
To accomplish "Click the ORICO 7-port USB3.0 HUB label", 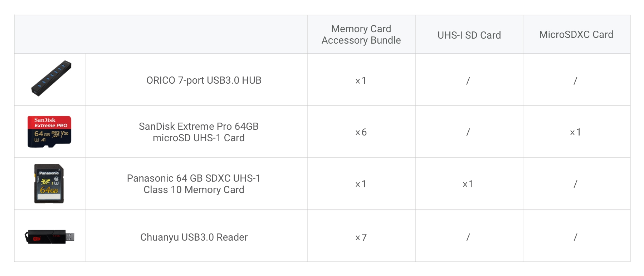I will click(x=204, y=80).
